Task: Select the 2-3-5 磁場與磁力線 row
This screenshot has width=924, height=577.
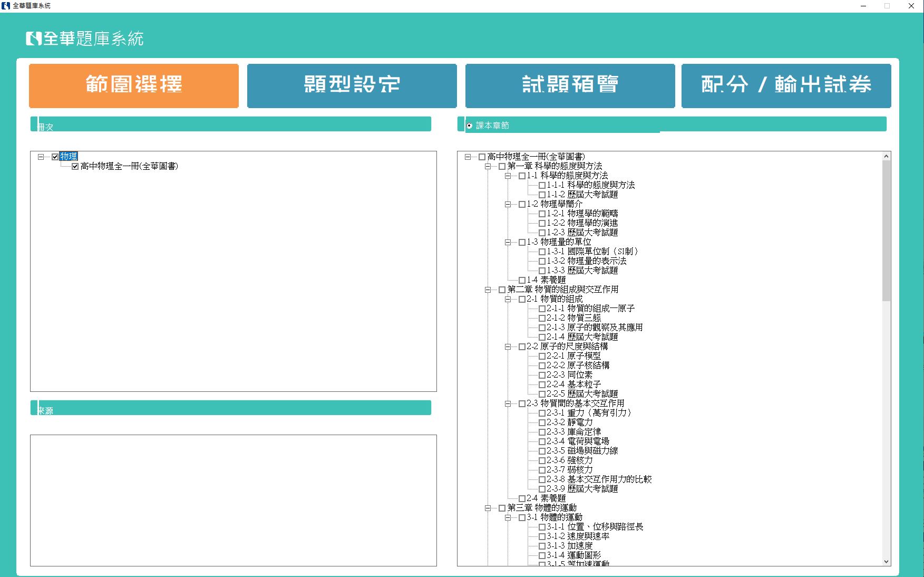Action: tap(582, 451)
